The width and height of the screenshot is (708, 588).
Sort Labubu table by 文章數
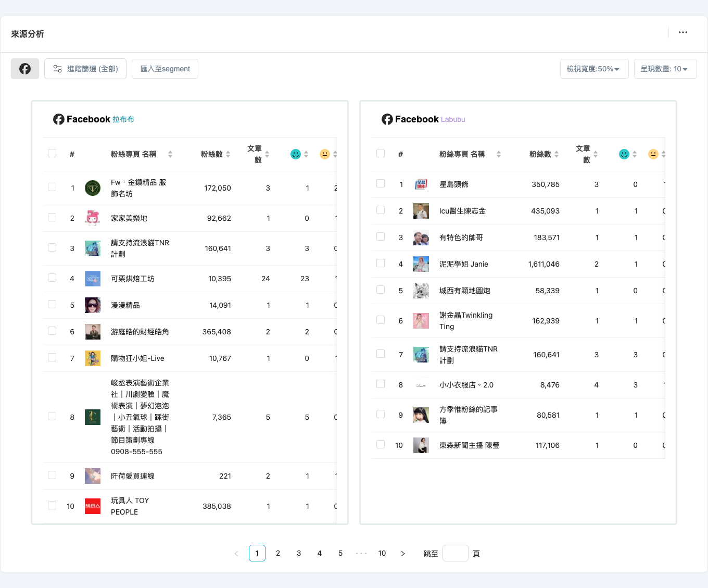(596, 154)
